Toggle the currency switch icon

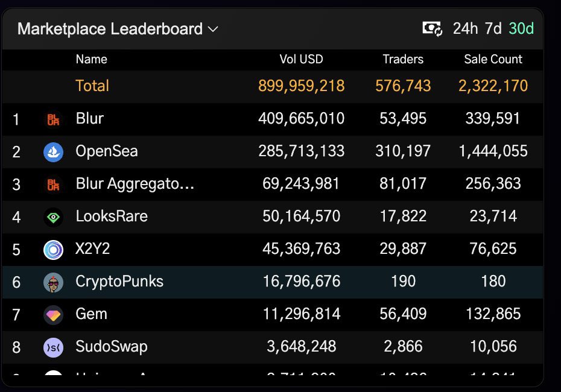coord(432,28)
